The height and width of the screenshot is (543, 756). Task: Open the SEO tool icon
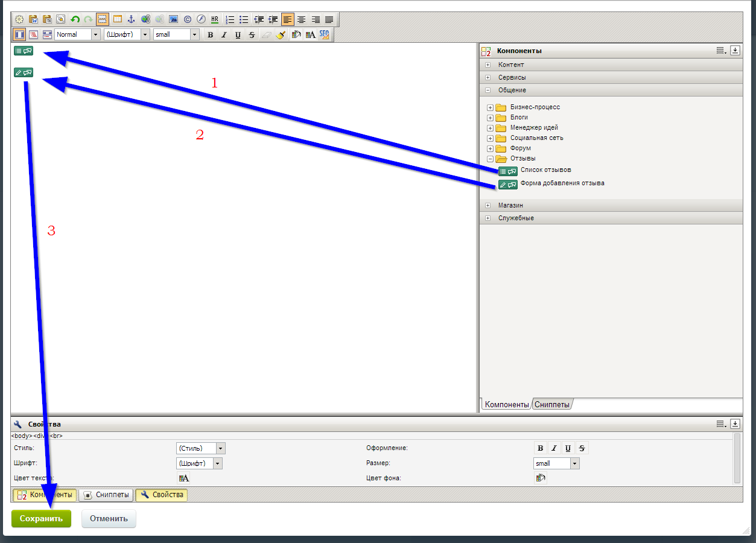point(325,34)
